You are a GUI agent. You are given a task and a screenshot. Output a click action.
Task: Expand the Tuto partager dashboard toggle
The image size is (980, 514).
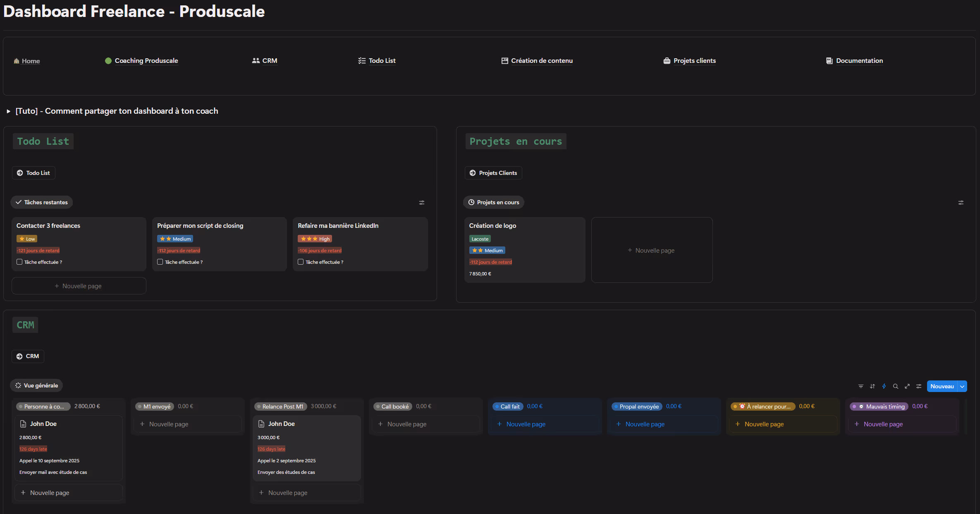pos(8,111)
